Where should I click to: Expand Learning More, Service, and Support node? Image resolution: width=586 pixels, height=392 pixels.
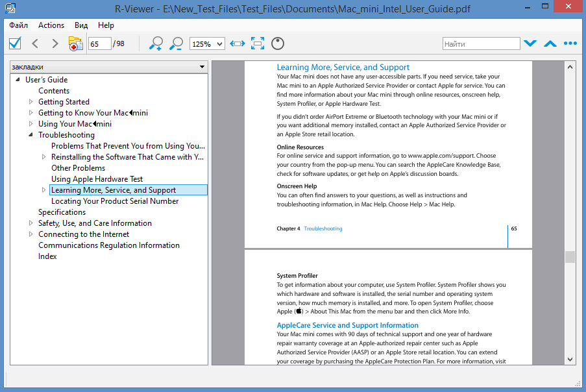43,190
